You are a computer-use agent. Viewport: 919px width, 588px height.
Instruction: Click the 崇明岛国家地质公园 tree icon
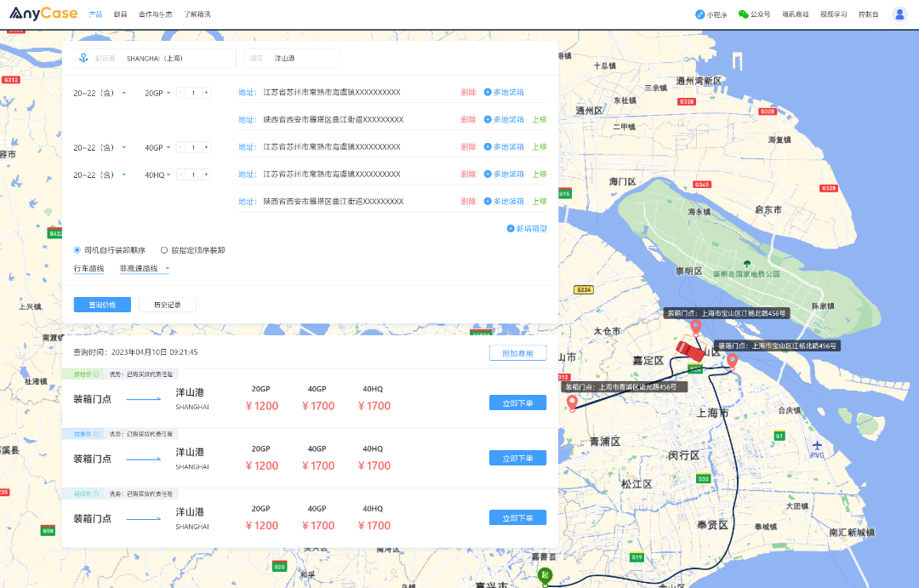coord(746,264)
